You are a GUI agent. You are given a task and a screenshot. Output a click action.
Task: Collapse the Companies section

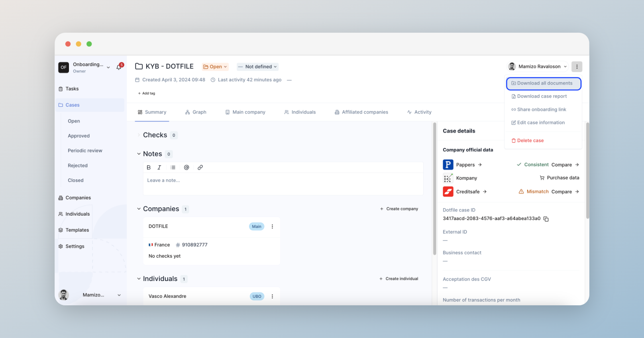(x=139, y=209)
